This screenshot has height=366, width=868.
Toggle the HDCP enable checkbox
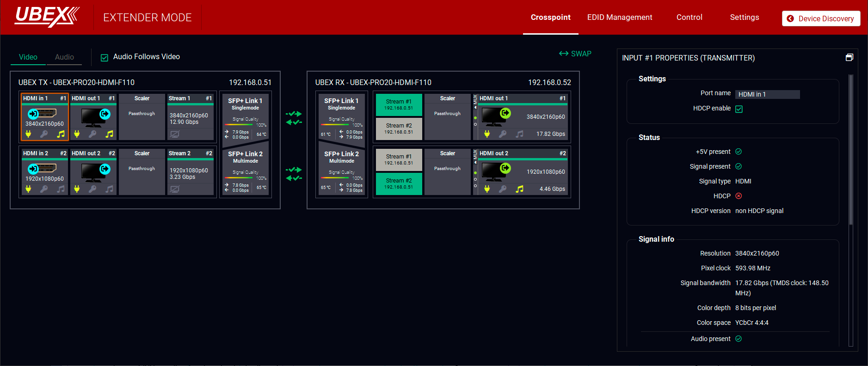pyautogui.click(x=739, y=109)
